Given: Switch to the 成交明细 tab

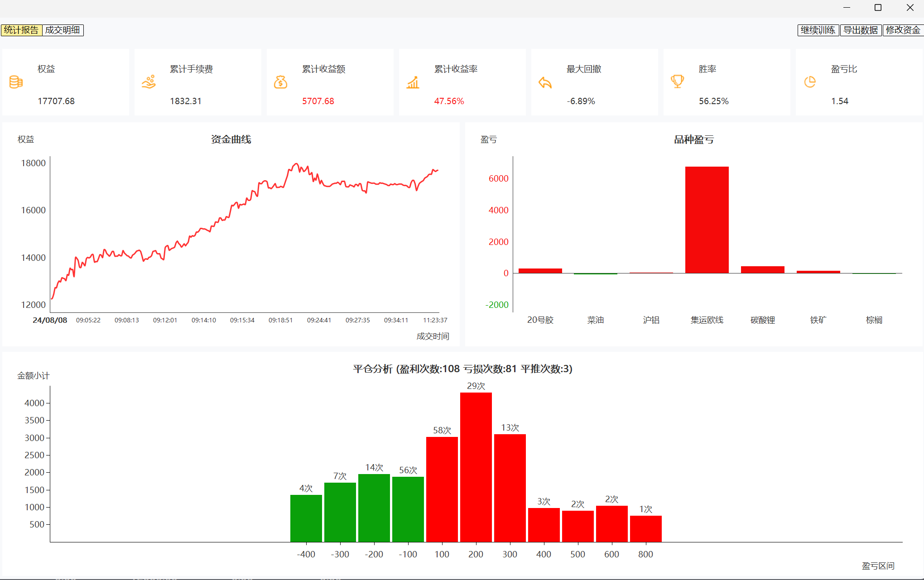Looking at the screenshot, I should [63, 30].
